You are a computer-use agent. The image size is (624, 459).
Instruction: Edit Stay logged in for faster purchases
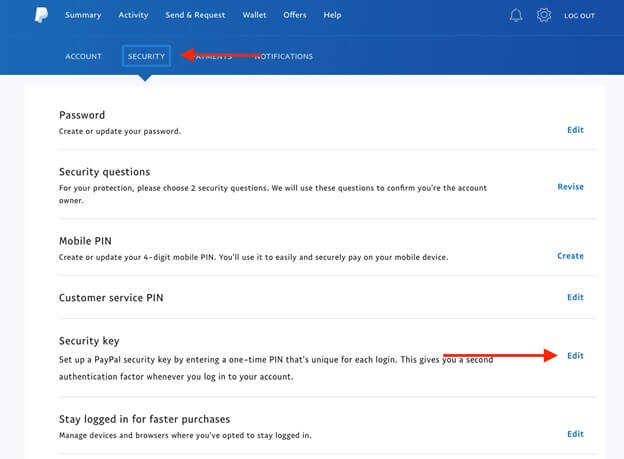(575, 434)
